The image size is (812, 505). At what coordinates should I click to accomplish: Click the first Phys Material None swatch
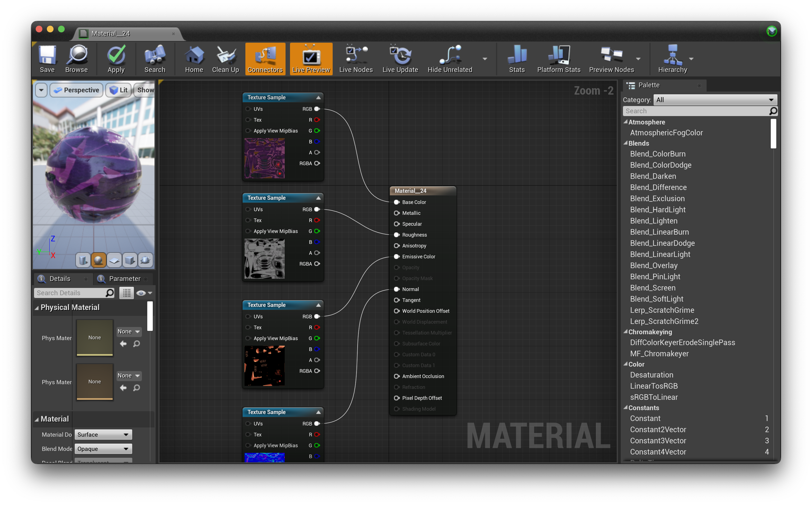click(95, 338)
